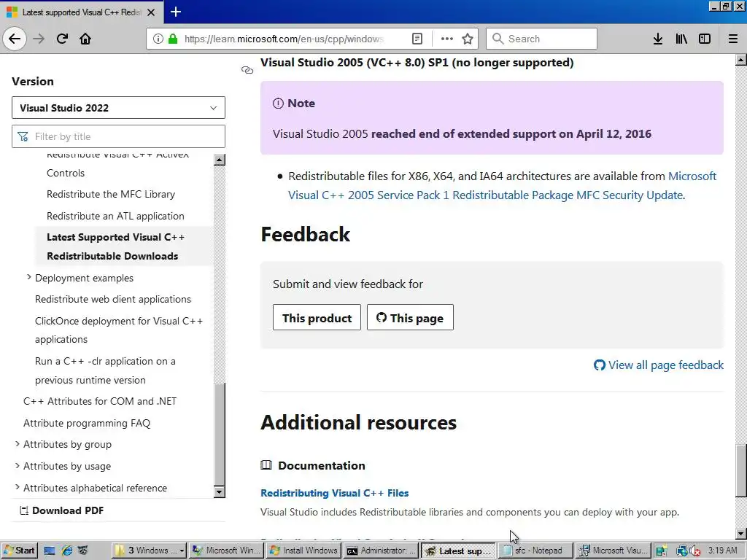Expand Attributes by usage section

click(18, 466)
